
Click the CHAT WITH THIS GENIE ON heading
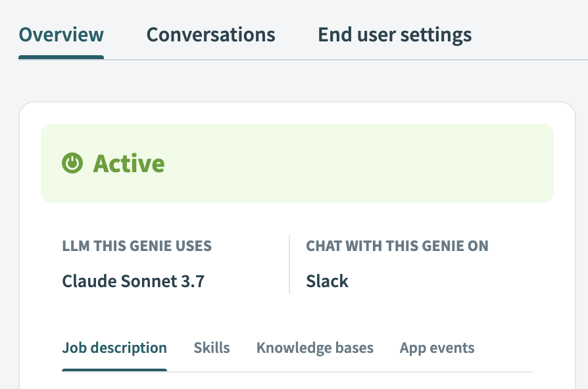(397, 246)
